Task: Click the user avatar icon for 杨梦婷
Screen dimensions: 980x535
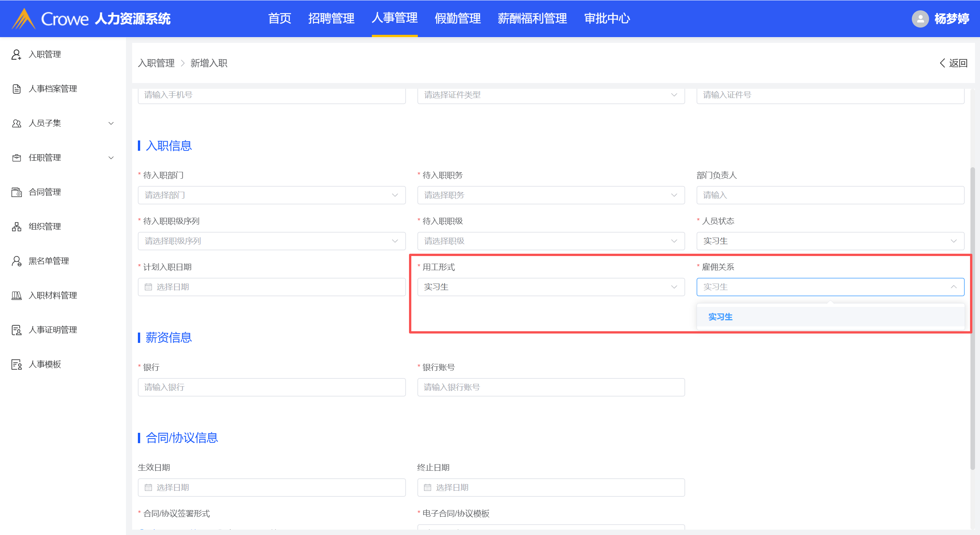Action: pyautogui.click(x=919, y=18)
